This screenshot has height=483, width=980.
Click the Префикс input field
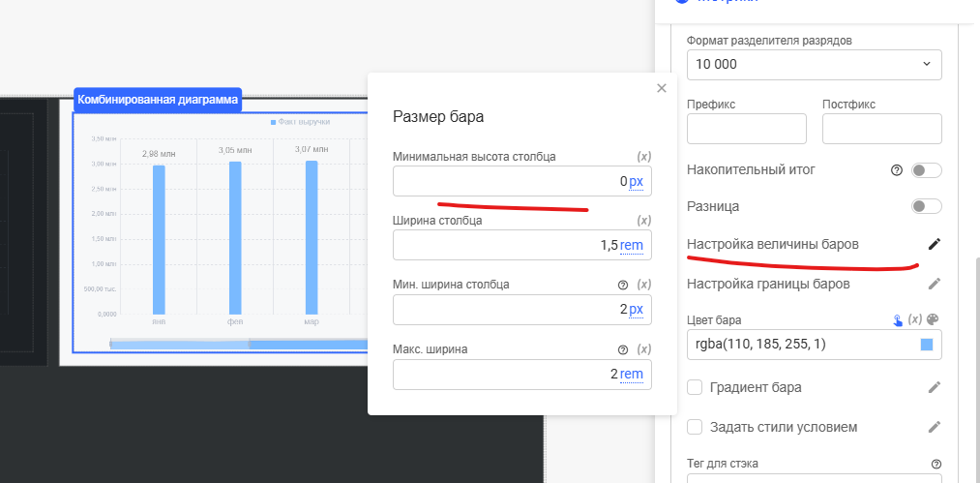(x=746, y=129)
